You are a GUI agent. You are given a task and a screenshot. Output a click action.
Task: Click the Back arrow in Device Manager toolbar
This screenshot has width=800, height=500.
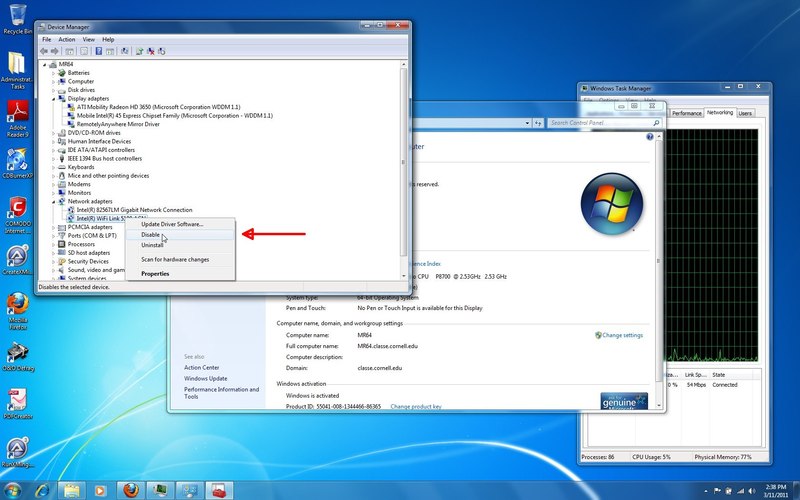coord(44,51)
